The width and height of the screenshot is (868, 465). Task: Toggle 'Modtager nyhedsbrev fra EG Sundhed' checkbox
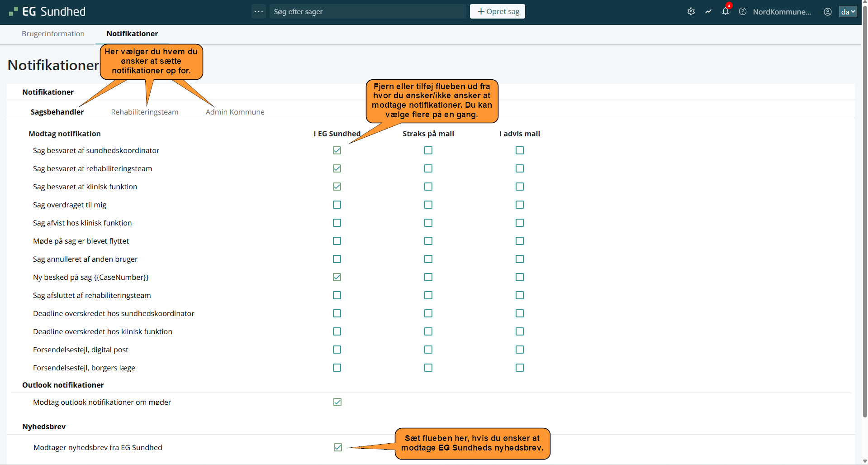tap(338, 447)
